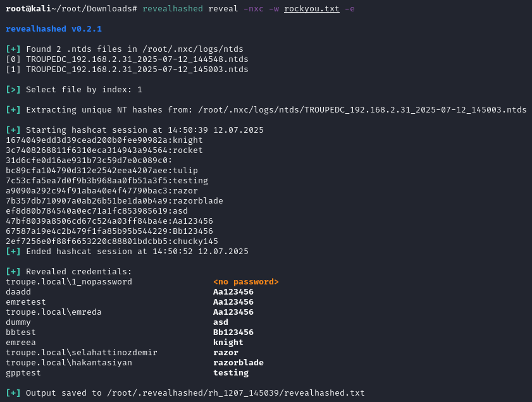Click the hash line cracked as chucky145

[112, 241]
